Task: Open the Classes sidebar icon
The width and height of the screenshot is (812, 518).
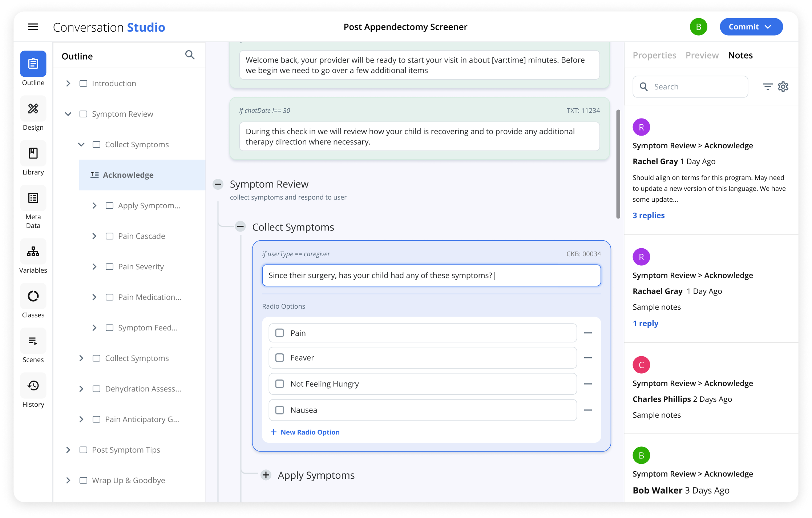Action: coord(33,296)
